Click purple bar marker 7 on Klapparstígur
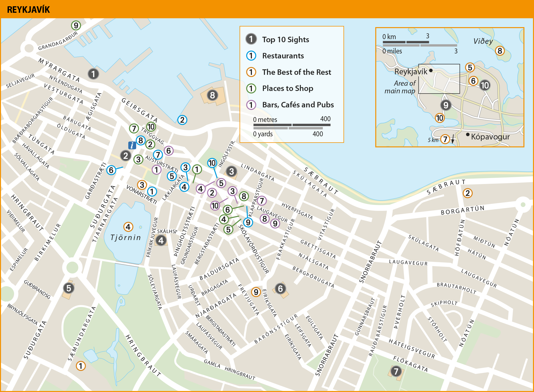 pos(262,201)
